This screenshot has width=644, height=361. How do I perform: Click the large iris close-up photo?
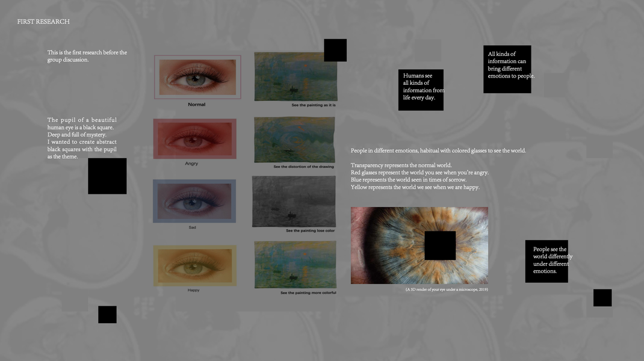420,245
